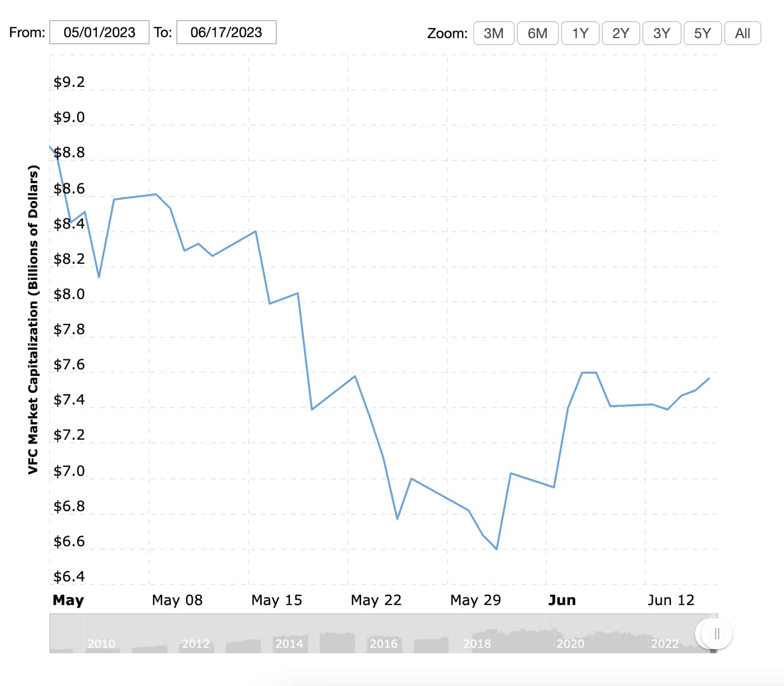Jump to 2022 in the navigator timeline
Screen dimensions: 784x686
tap(665, 643)
